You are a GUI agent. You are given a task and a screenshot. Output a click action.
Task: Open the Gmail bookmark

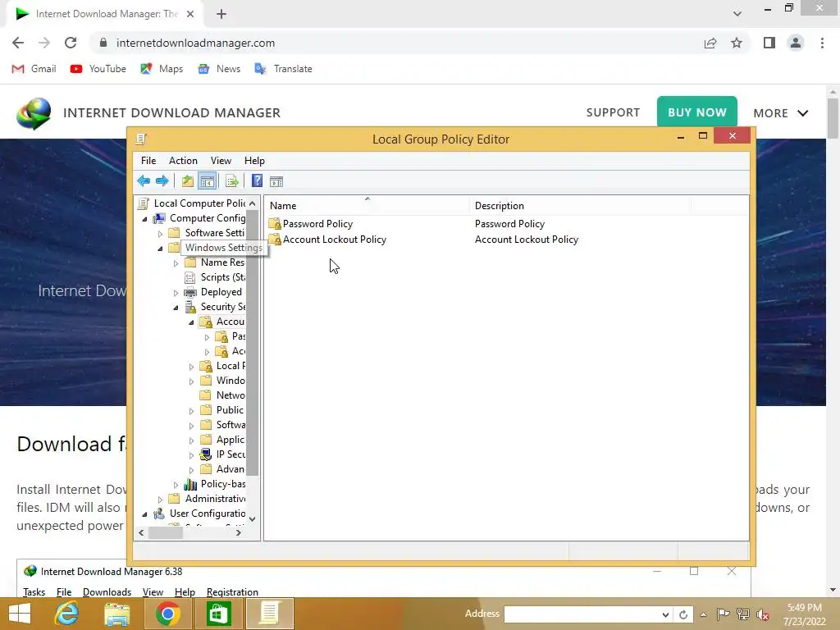click(34, 69)
